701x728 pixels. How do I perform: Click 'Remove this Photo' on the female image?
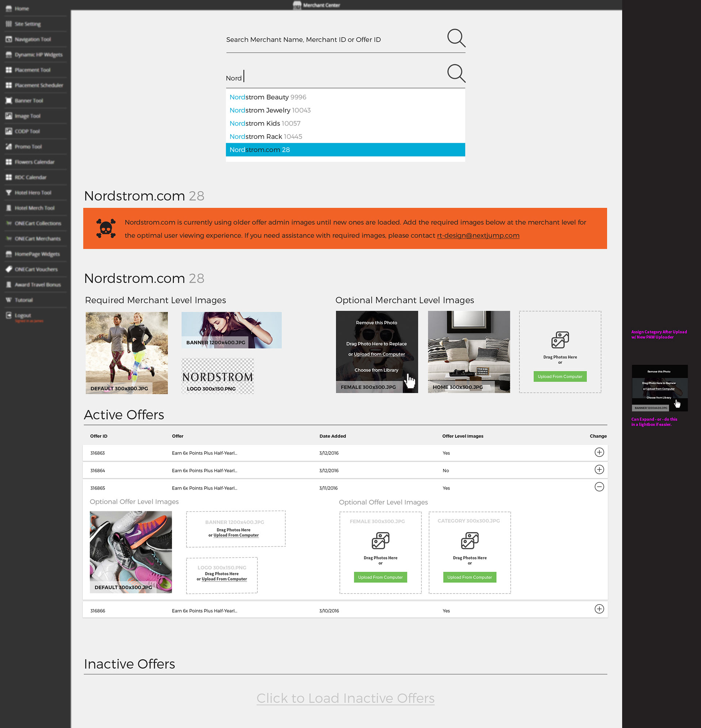pyautogui.click(x=376, y=323)
